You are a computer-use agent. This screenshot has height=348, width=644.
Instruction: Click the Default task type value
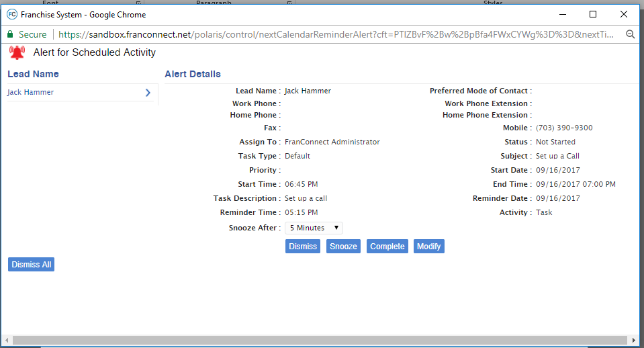coord(297,156)
